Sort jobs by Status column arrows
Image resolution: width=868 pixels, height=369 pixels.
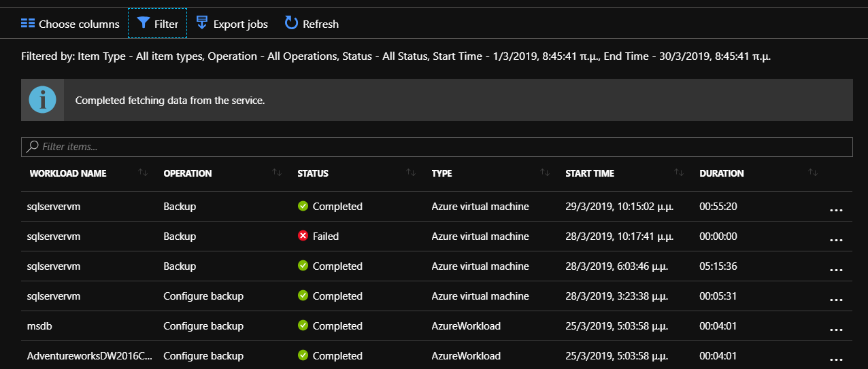[411, 173]
